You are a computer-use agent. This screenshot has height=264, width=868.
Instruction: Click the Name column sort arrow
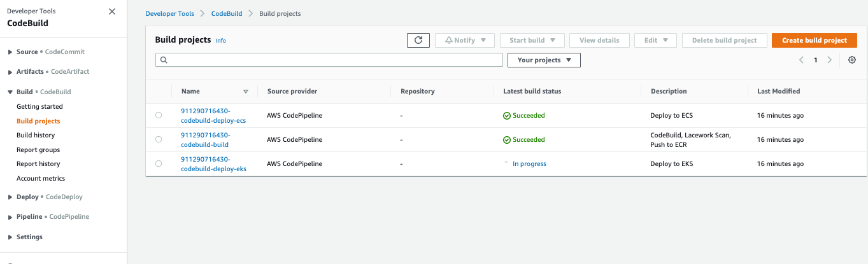pos(246,92)
